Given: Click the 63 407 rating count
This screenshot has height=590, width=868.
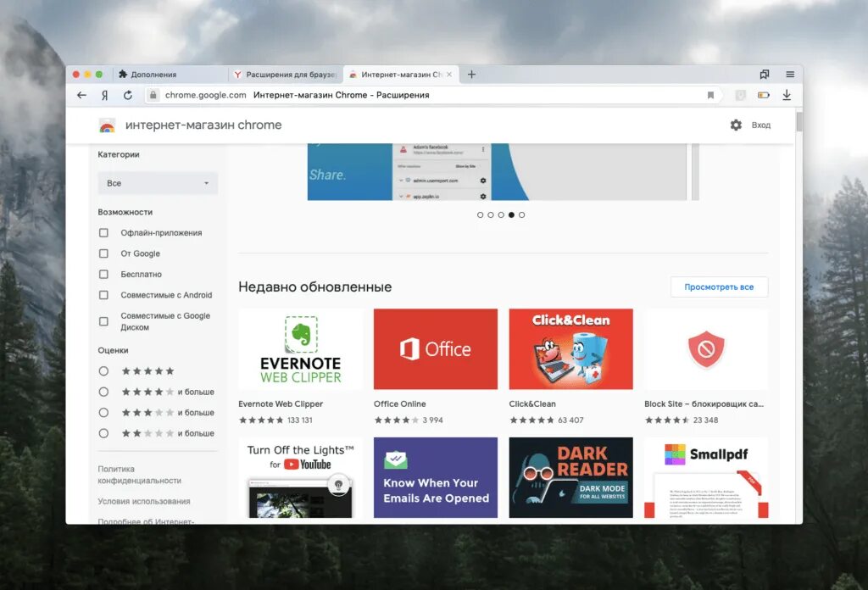Looking at the screenshot, I should [x=570, y=420].
